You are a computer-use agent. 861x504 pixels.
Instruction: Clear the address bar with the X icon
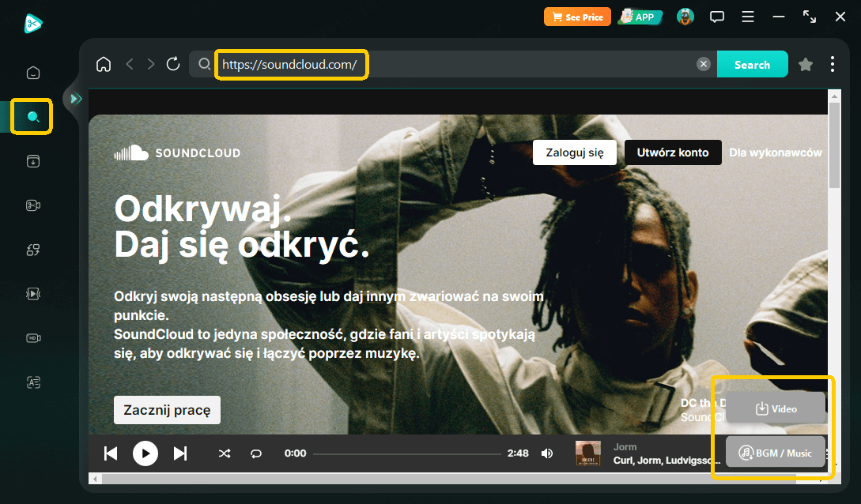704,64
